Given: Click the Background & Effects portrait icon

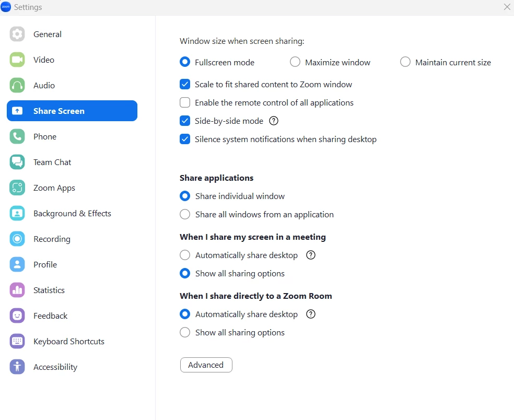Looking at the screenshot, I should (x=17, y=214).
